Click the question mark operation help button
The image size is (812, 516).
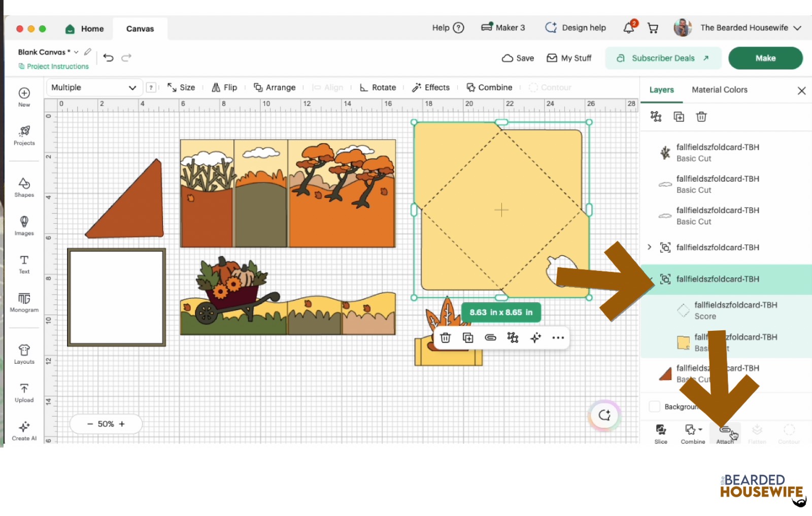point(151,87)
